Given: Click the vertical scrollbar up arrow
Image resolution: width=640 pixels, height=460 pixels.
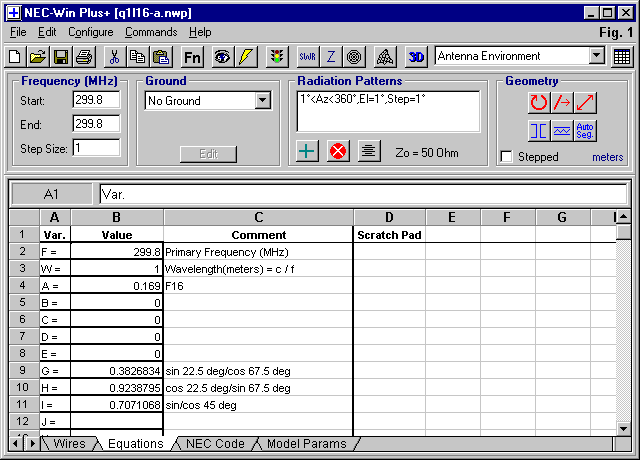Looking at the screenshot, I should (x=623, y=216).
